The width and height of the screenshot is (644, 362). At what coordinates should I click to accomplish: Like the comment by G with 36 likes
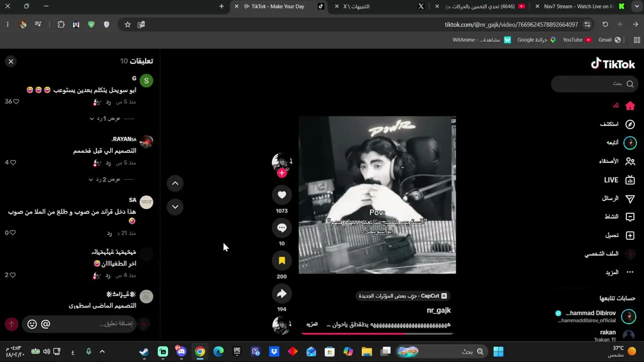(16, 102)
